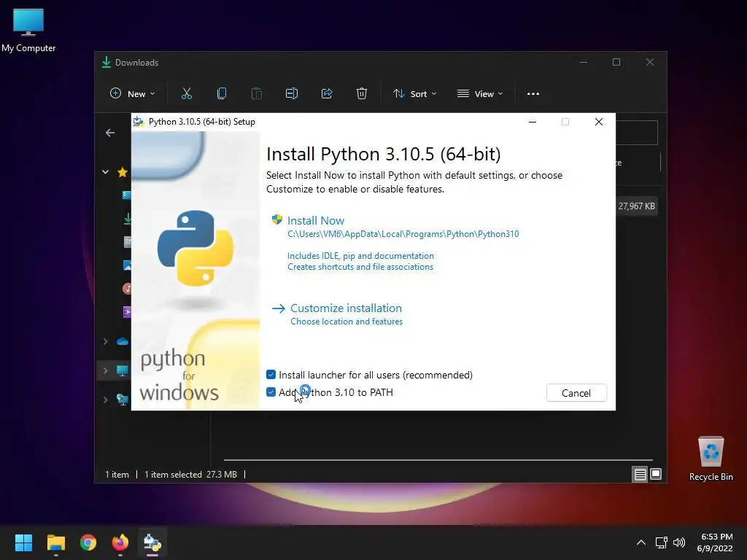The height and width of the screenshot is (560, 747).
Task: Expand the This PC node in sidebar
Action: (x=105, y=370)
